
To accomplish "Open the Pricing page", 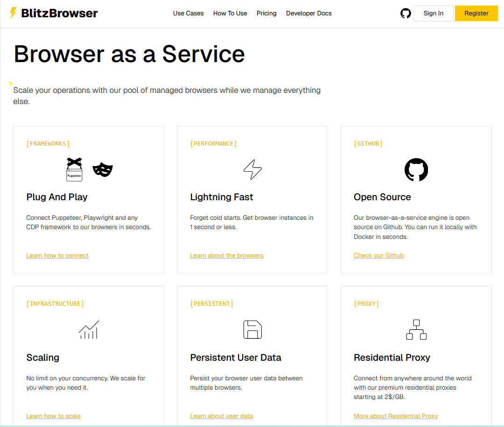I will [x=266, y=13].
